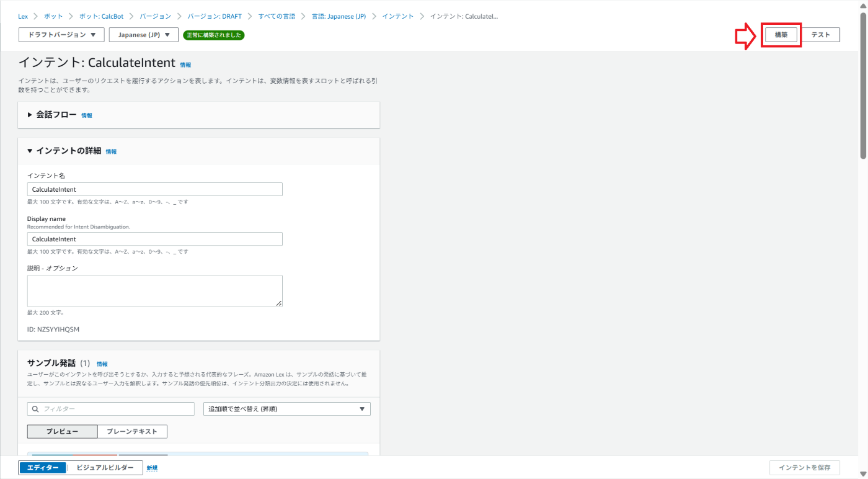Click the フィルター search field
Image resolution: width=868 pixels, height=479 pixels.
111,409
